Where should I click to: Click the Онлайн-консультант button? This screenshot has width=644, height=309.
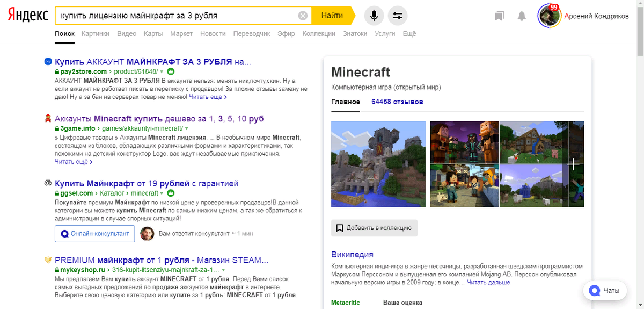pos(95,234)
